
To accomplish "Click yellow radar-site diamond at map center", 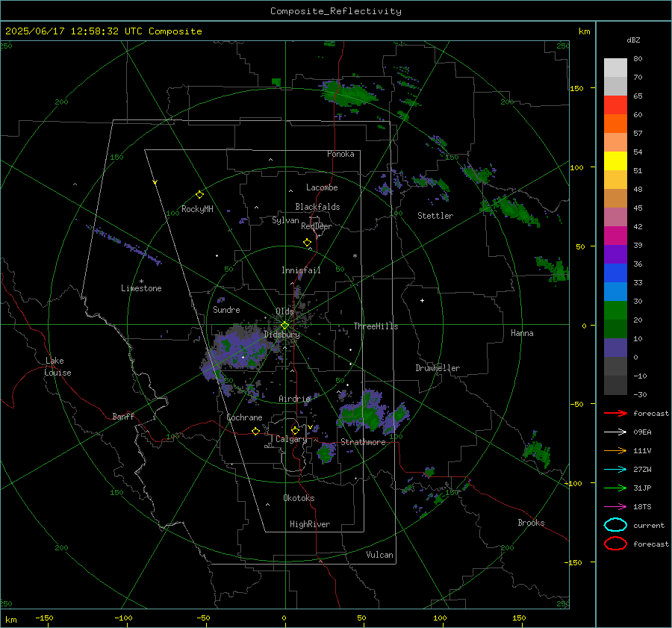I will coord(284,326).
